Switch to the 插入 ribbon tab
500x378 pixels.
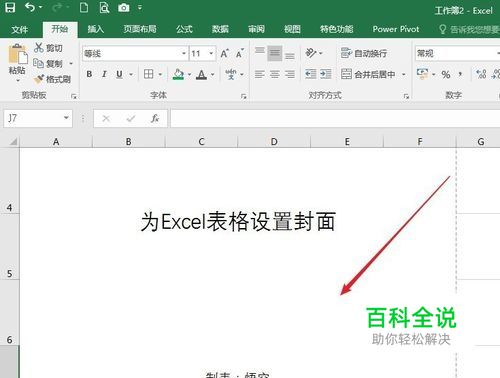pos(96,29)
